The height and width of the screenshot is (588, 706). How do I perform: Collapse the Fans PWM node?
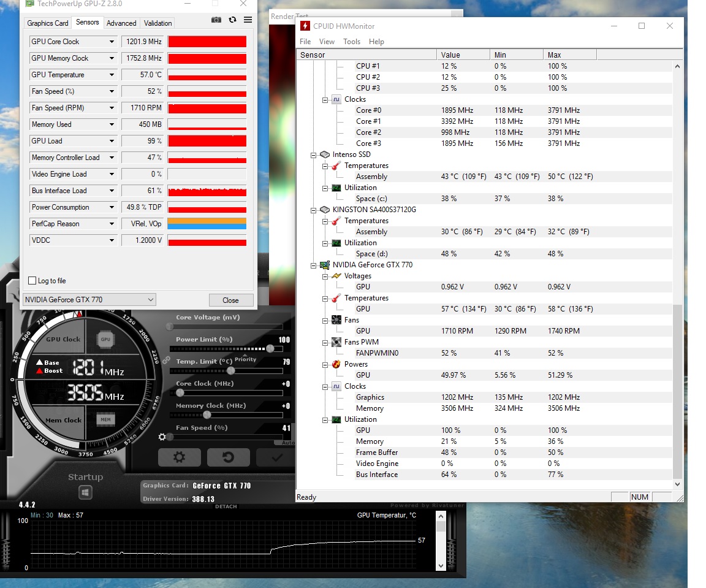[325, 342]
